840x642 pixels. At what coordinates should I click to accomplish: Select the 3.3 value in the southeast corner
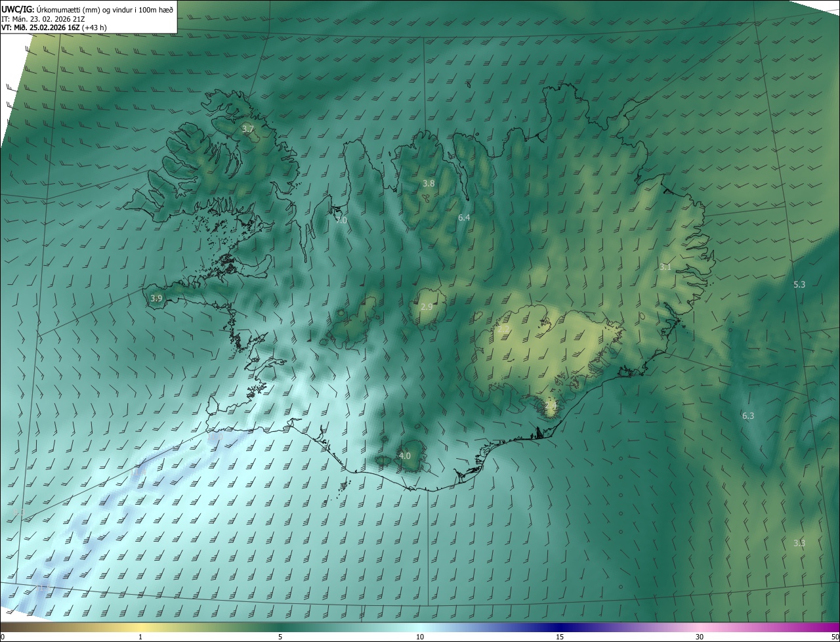pyautogui.click(x=799, y=543)
